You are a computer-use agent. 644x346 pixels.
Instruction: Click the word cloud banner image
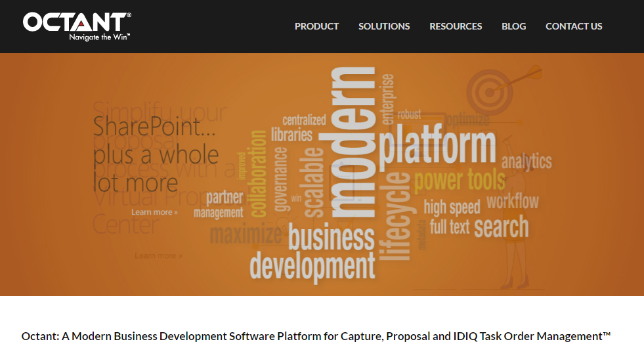(373, 175)
